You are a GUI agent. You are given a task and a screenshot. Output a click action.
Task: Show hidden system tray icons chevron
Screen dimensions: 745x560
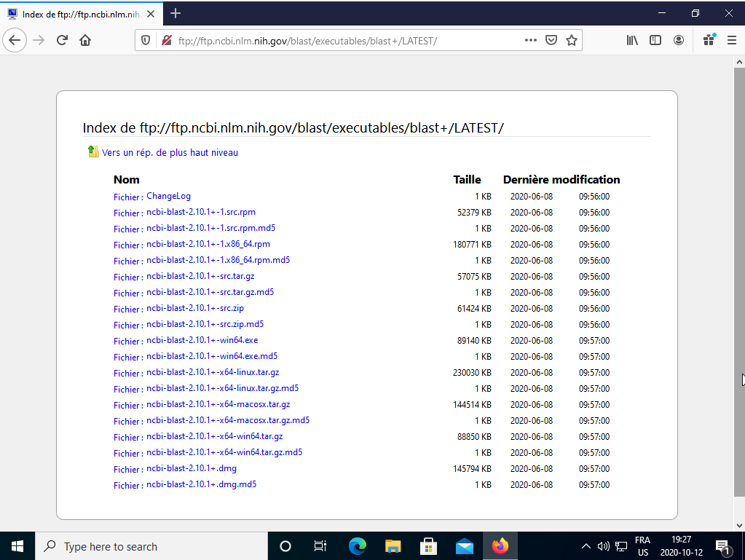(x=586, y=546)
